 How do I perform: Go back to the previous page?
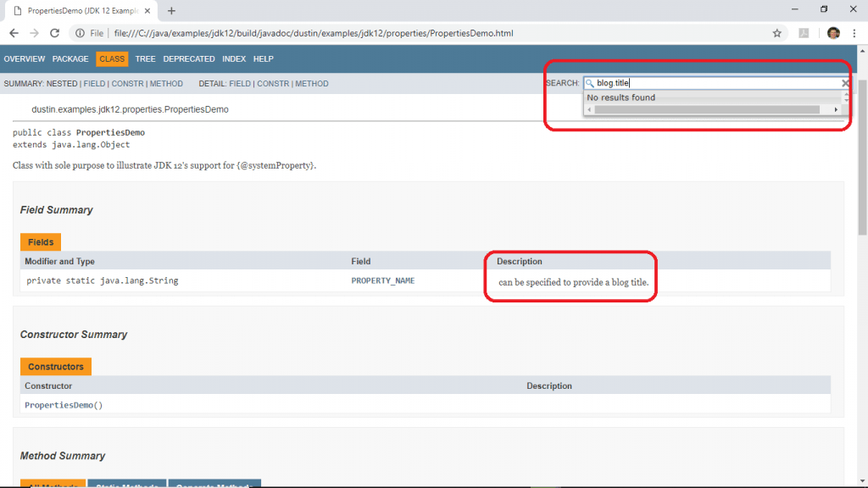[x=14, y=33]
